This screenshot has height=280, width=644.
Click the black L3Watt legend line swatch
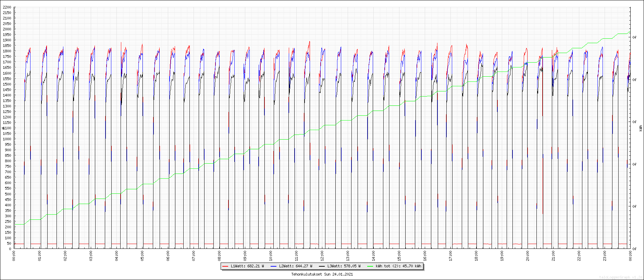(322, 266)
